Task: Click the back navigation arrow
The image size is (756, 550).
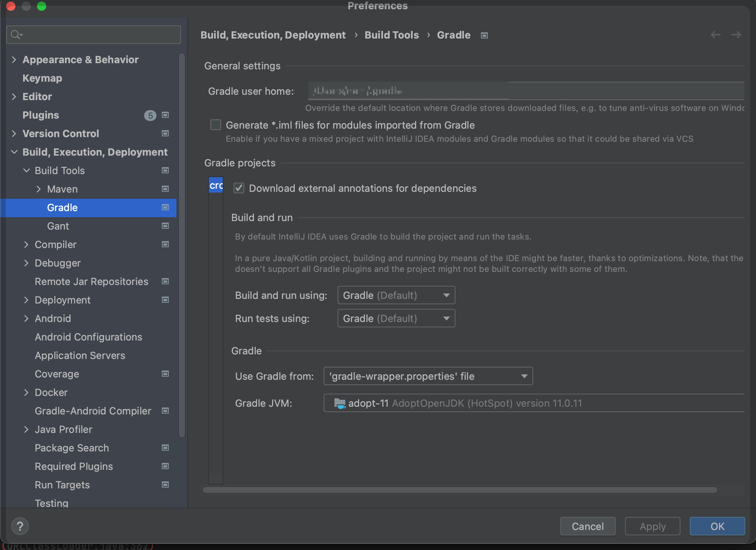Action: pos(715,35)
